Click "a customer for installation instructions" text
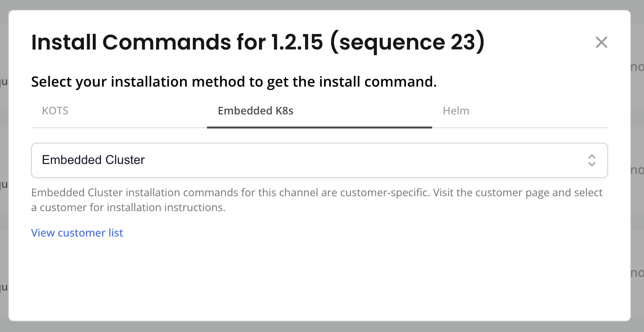The width and height of the screenshot is (644, 332). 128,207
